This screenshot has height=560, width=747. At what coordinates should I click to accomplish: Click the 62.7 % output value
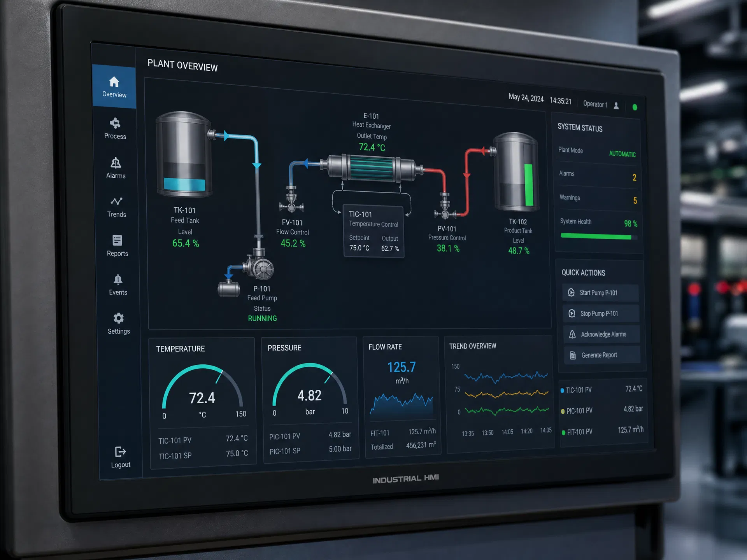click(x=390, y=248)
